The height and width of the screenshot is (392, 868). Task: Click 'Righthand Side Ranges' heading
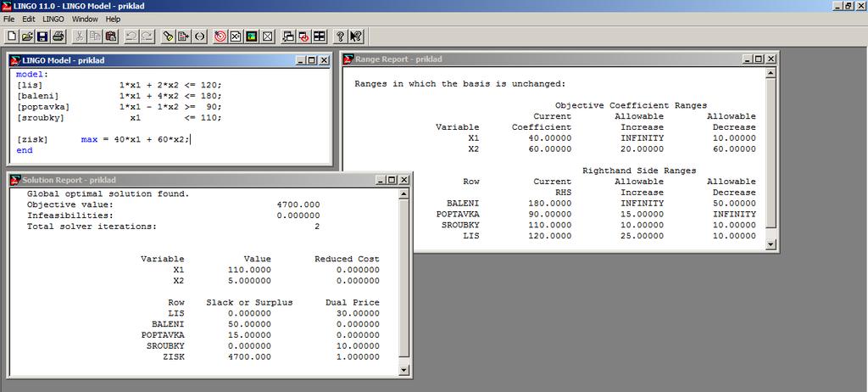pos(639,171)
